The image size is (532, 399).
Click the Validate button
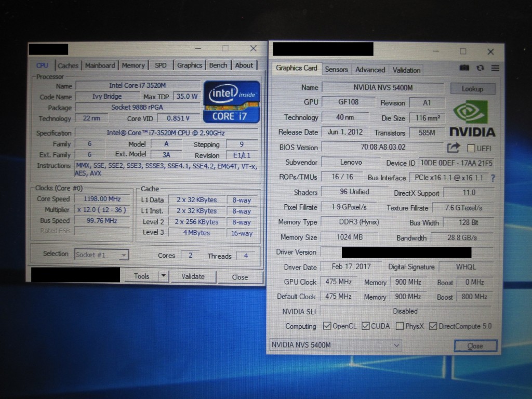(193, 276)
